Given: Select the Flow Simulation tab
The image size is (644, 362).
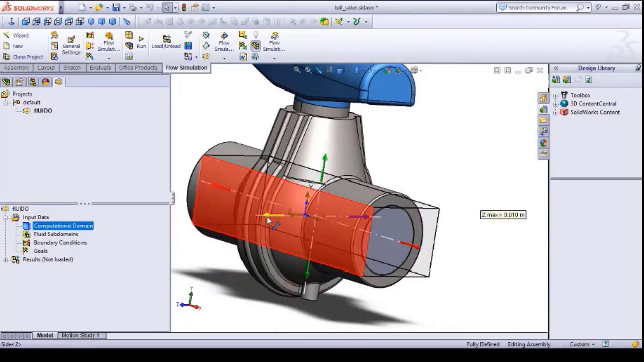Looking at the screenshot, I should (x=186, y=68).
